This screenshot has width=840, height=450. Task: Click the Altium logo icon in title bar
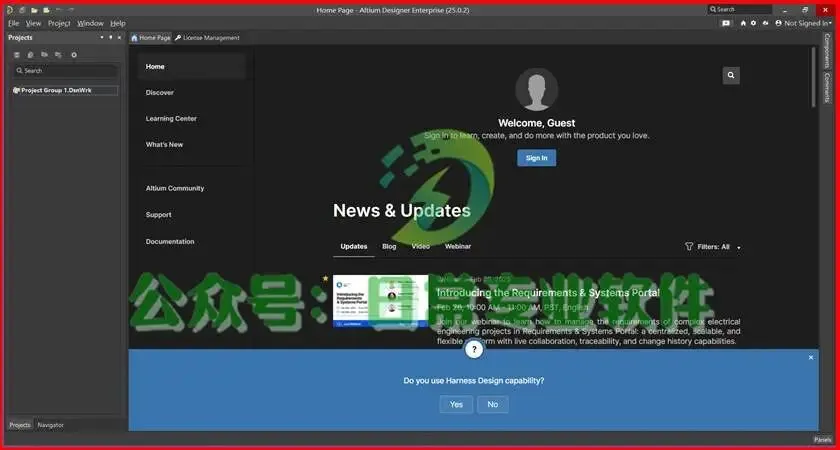coord(10,10)
